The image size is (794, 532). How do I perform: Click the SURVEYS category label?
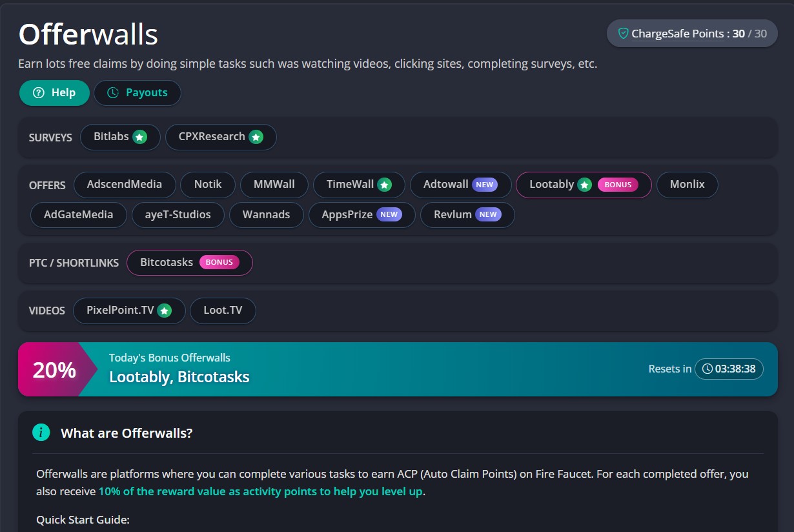[50, 138]
